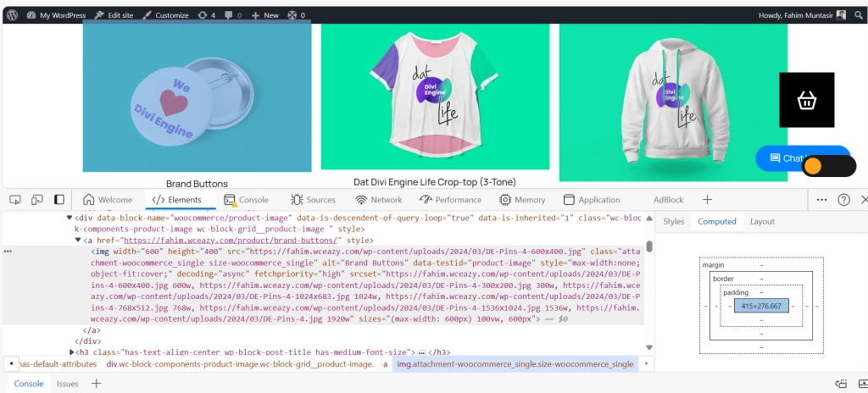Flip the orange toggle switch
This screenshot has height=393, width=868.
[x=829, y=166]
